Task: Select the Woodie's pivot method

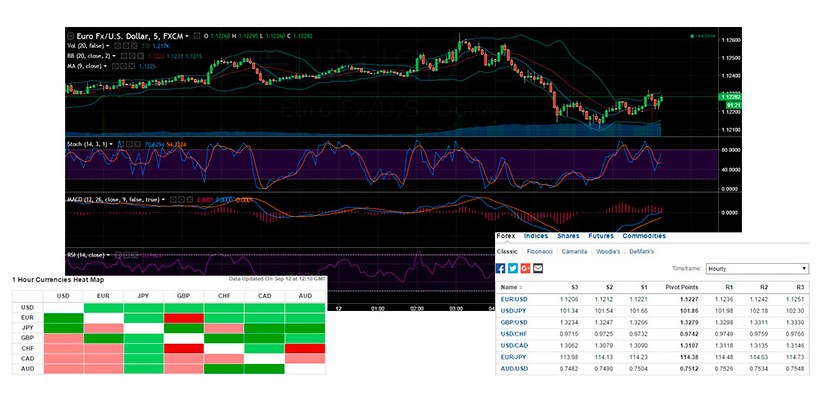Action: tap(608, 252)
